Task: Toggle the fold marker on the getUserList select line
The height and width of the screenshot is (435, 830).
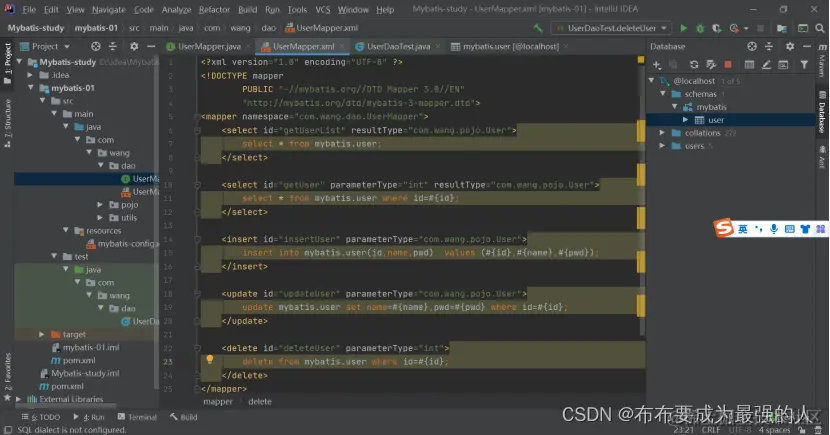Action: tap(197, 130)
